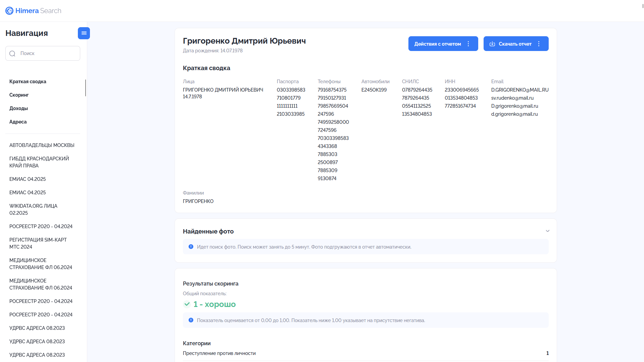644x362 pixels.
Task: Go to the Краткая сводка section
Action: (x=28, y=82)
